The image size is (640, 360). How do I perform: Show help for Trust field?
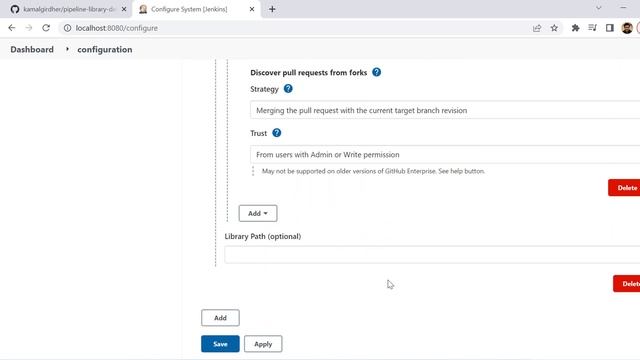click(x=276, y=133)
